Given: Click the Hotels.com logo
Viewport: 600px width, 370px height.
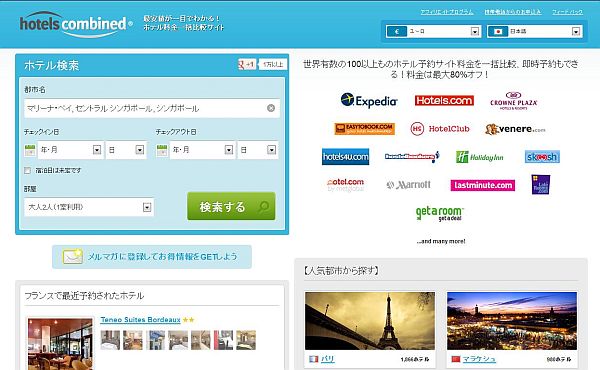Looking at the screenshot, I should tap(444, 100).
